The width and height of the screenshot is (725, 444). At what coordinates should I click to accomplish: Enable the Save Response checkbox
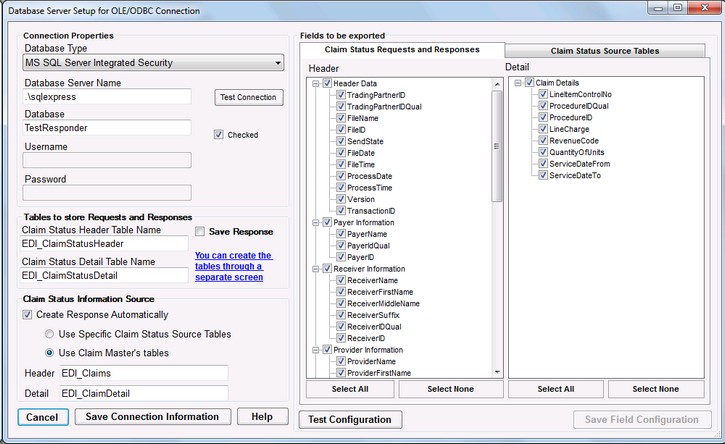pyautogui.click(x=200, y=231)
